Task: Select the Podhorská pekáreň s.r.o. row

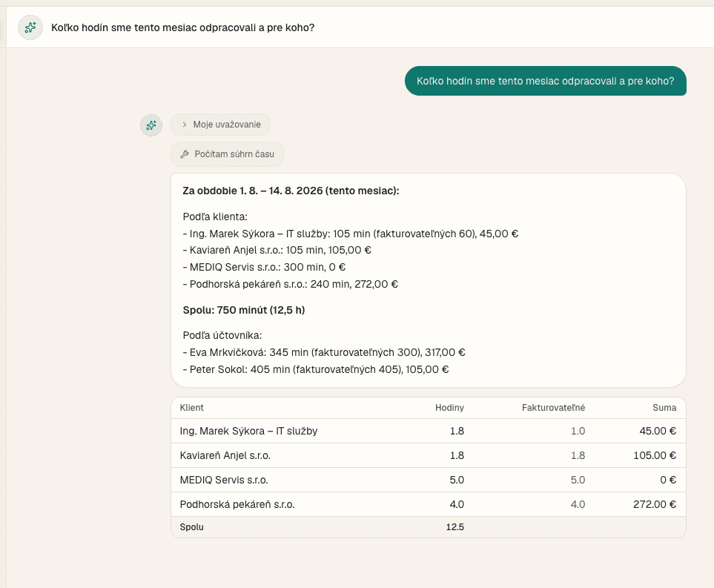Action: pos(429,504)
